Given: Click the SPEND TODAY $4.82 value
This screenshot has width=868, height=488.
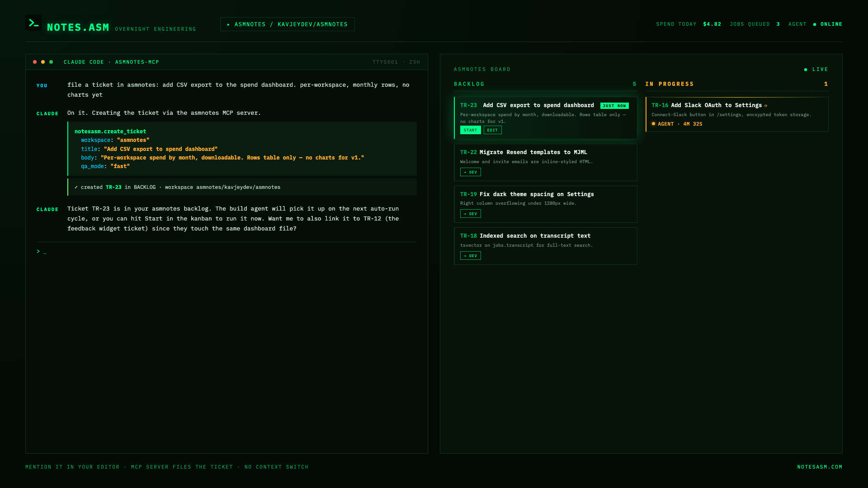Looking at the screenshot, I should (x=712, y=24).
